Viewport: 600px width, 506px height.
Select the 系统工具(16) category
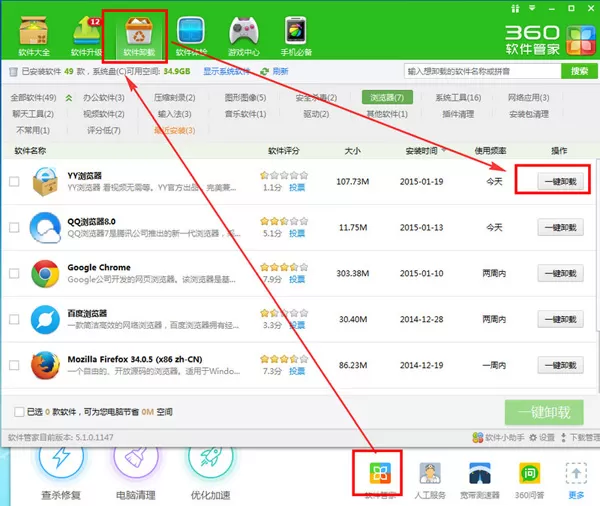(x=458, y=98)
